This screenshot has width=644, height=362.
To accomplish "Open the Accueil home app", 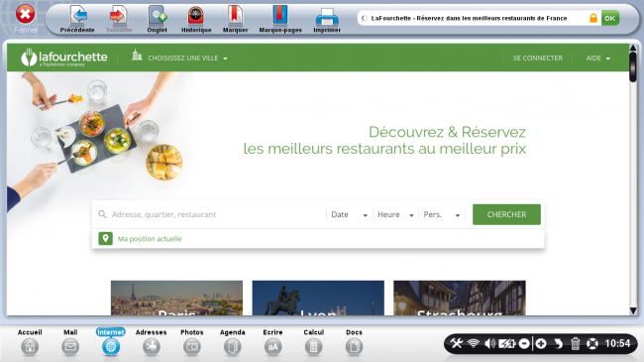I will pos(30,342).
